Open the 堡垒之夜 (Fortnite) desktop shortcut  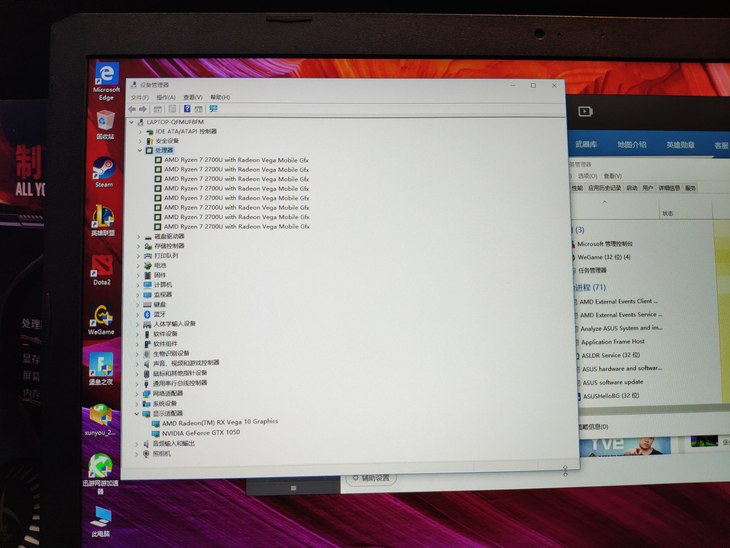[x=101, y=369]
